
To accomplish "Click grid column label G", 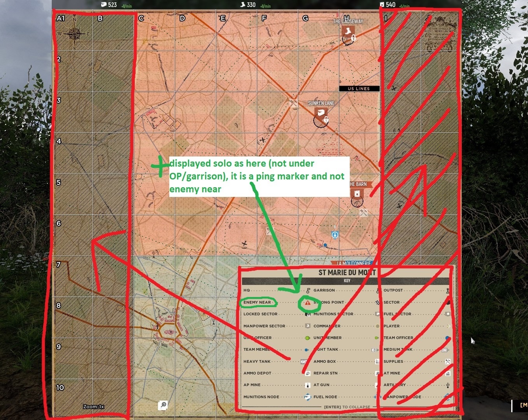I will 305,18.
